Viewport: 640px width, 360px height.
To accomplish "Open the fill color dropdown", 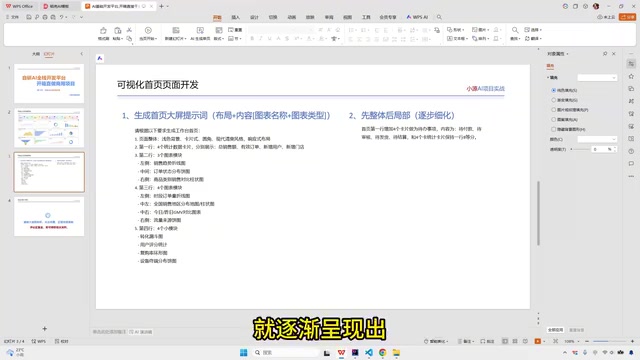I will coord(597,139).
